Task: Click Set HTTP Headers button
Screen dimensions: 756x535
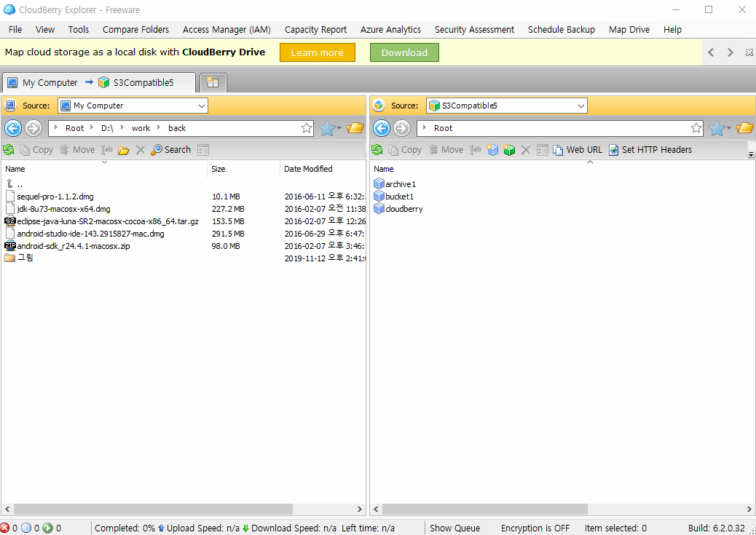Action: (x=650, y=150)
